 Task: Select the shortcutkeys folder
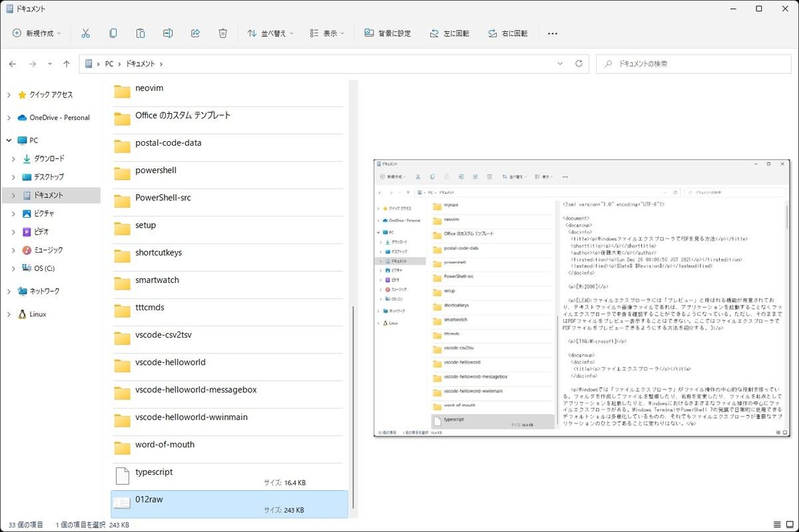[x=229, y=256]
